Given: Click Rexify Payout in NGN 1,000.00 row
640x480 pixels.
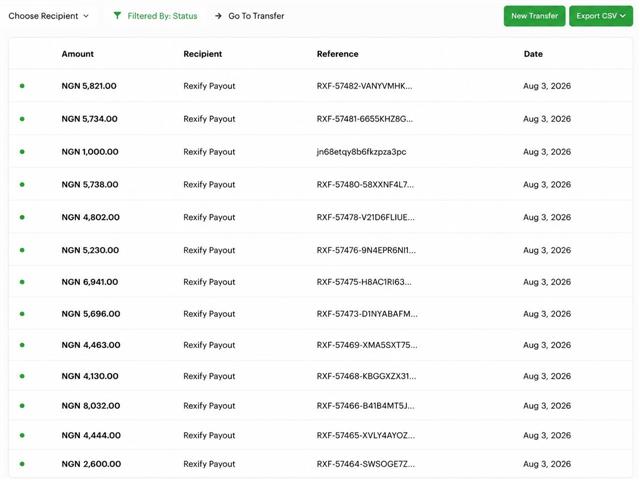Looking at the screenshot, I should [209, 152].
